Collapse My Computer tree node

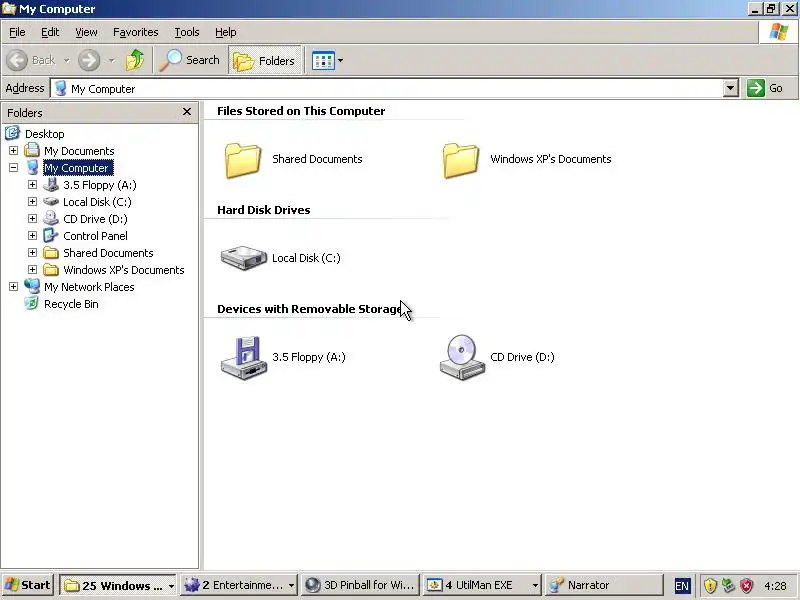[14, 167]
